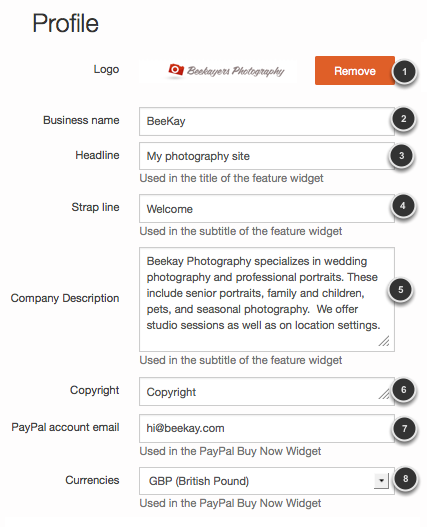The image size is (427, 527).
Task: Click numbered marker 2 by Business name
Action: click(x=403, y=119)
